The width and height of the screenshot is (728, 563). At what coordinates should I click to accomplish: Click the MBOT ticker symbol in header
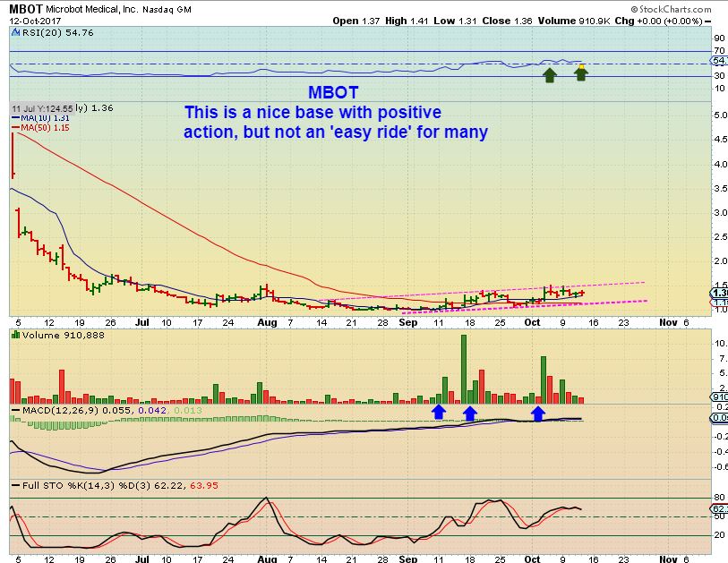tap(21, 8)
